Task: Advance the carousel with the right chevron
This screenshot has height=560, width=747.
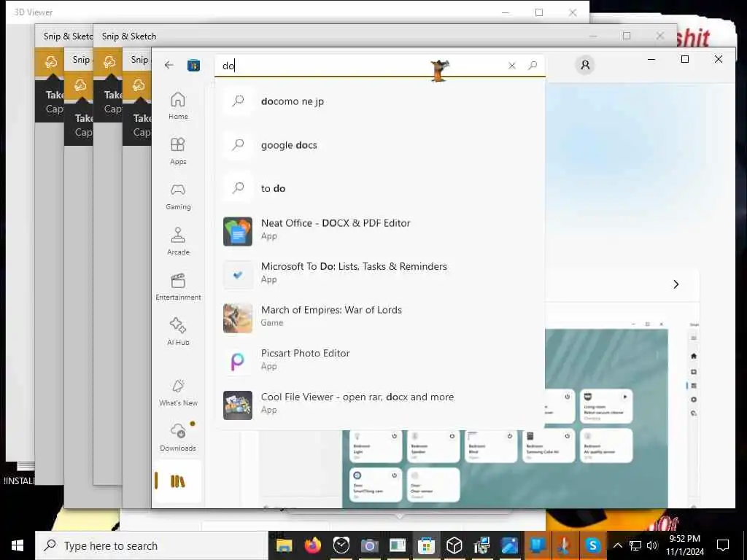Action: click(676, 284)
